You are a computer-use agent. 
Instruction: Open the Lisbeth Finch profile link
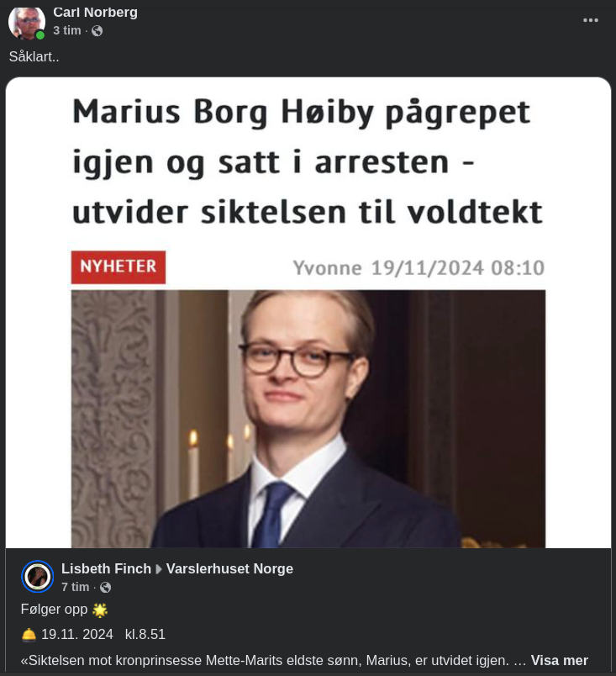pyautogui.click(x=106, y=568)
